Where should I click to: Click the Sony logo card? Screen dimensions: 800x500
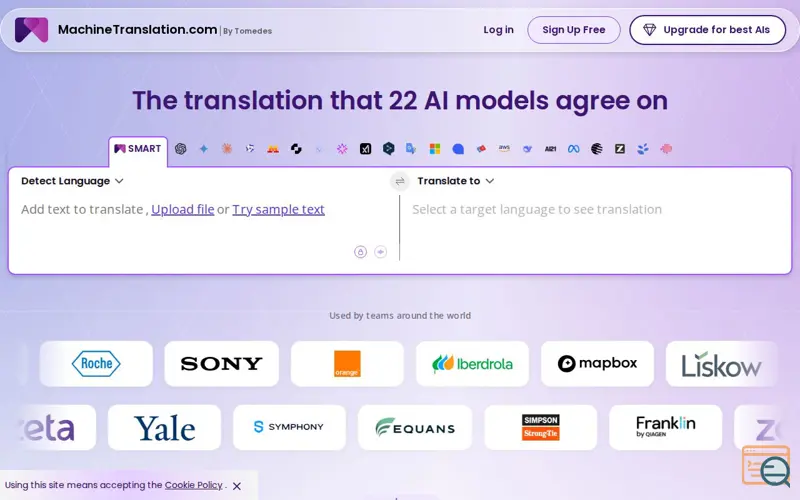pos(221,364)
